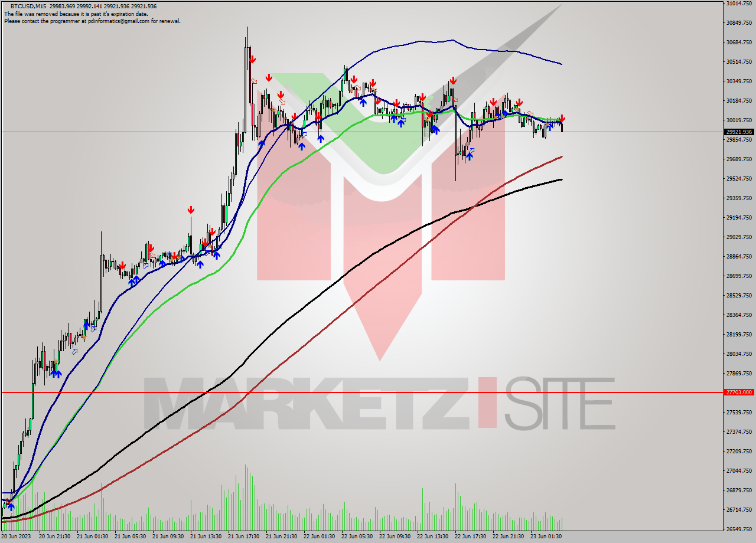
Task: Click the 30019.750 price axis label
Action: [739, 120]
